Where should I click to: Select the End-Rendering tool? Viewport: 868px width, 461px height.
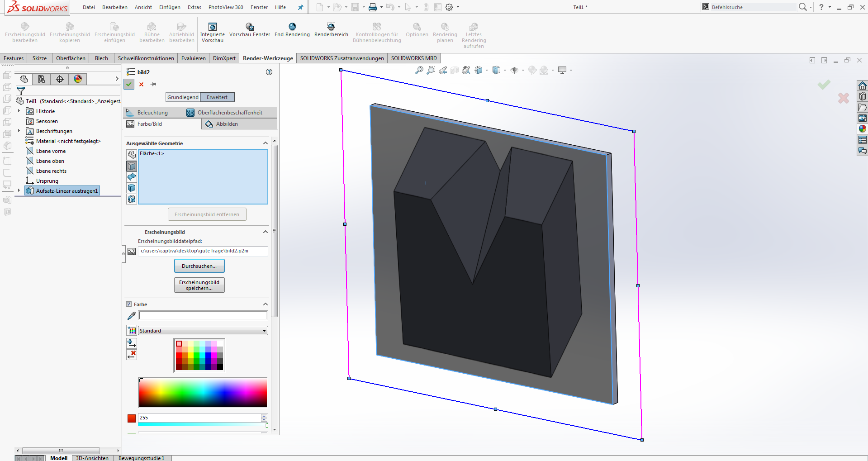pyautogui.click(x=292, y=31)
